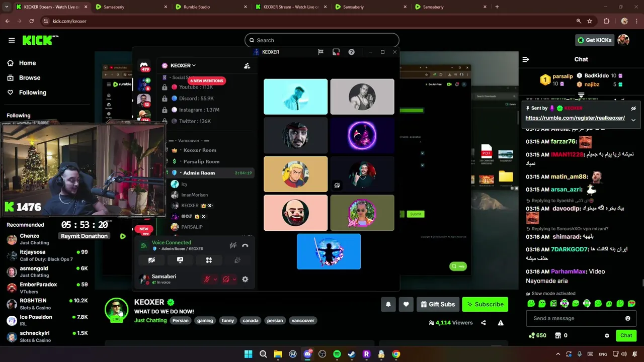Share the stream via share icon
Screen dimensions: 644x362
point(484,323)
